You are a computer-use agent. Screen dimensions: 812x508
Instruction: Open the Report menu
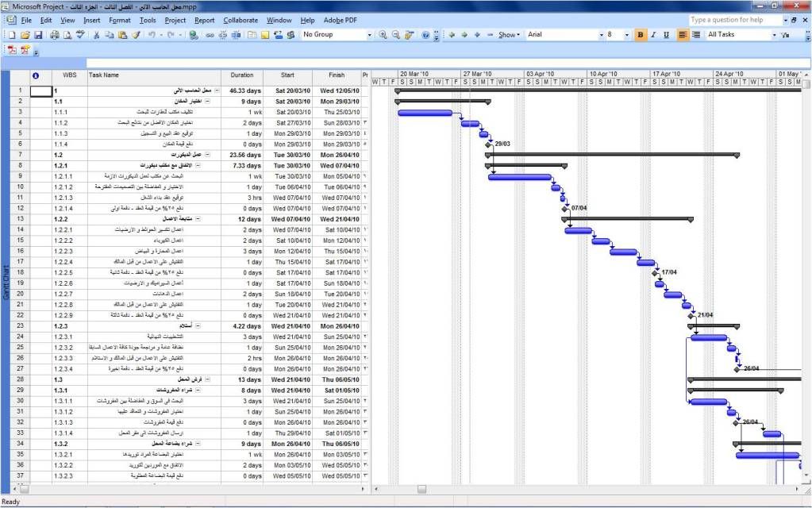(205, 20)
